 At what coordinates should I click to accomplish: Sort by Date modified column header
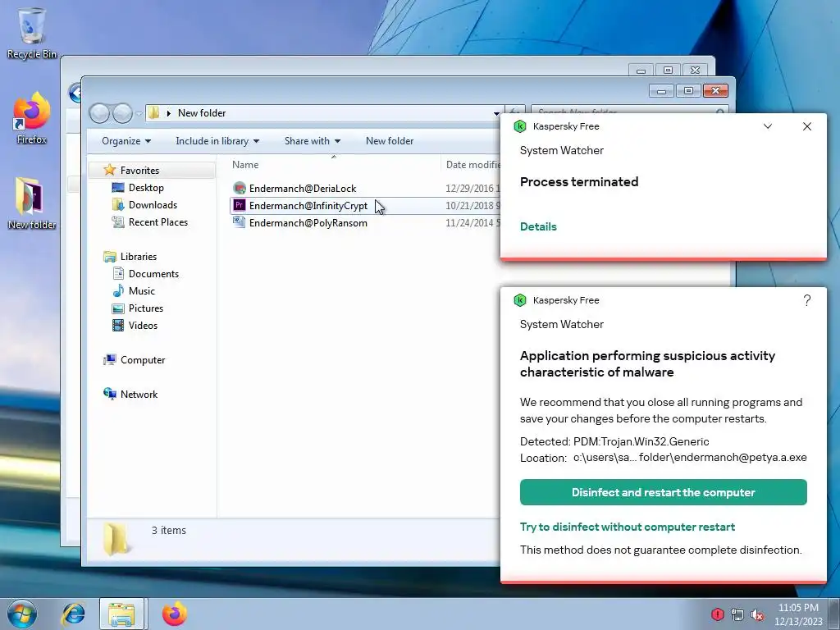click(x=472, y=164)
